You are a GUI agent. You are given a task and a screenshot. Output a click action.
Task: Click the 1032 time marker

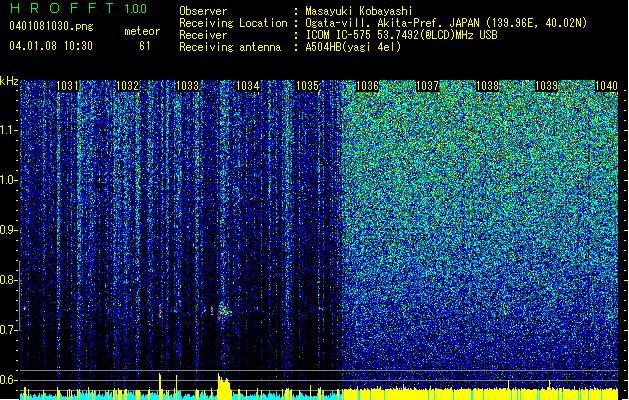(127, 86)
